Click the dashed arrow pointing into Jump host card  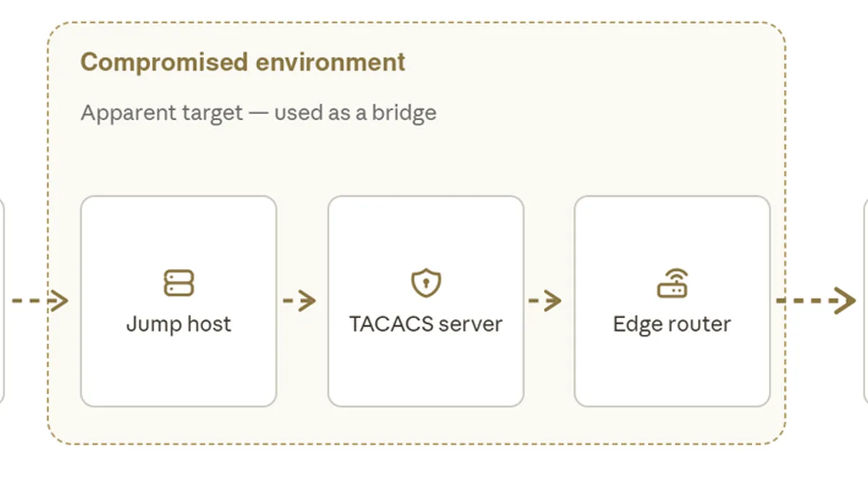[41, 300]
